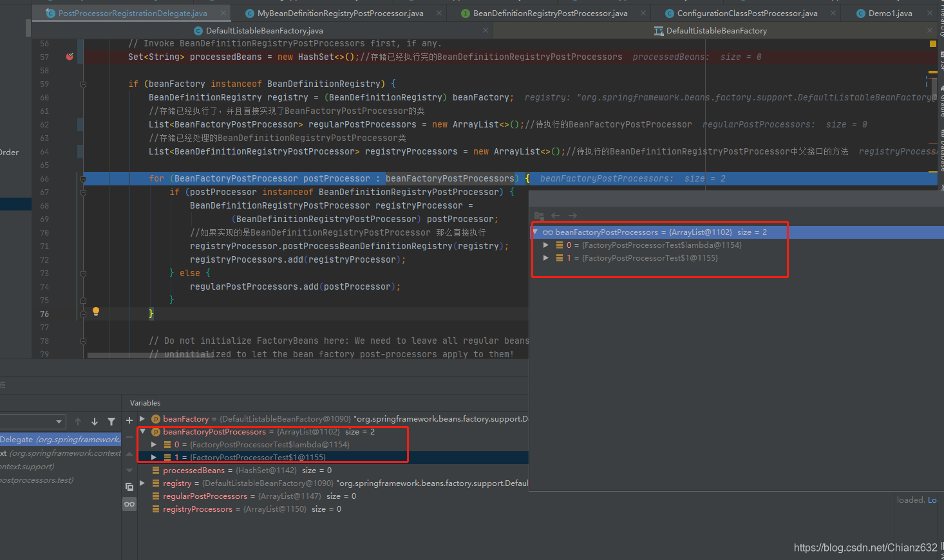Collapse beanFactoryPostProcessors node in popup
Image resolution: width=944 pixels, height=560 pixels.
[x=535, y=232]
